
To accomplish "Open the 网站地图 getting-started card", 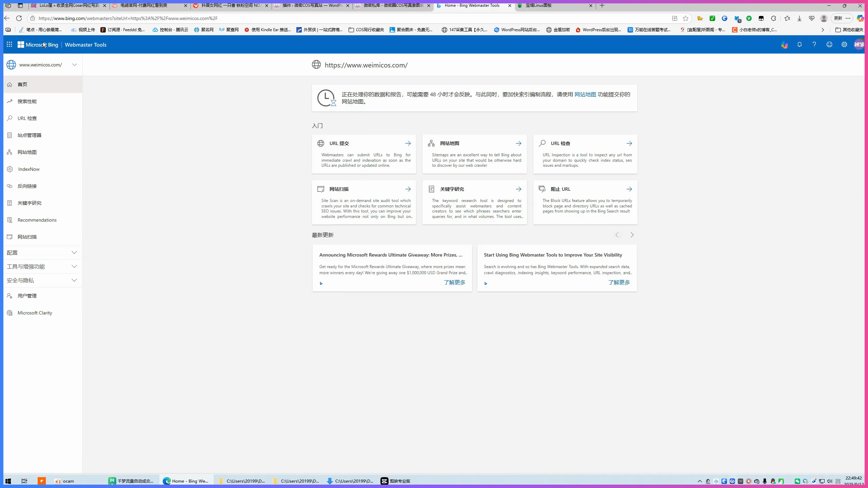I will [x=475, y=154].
